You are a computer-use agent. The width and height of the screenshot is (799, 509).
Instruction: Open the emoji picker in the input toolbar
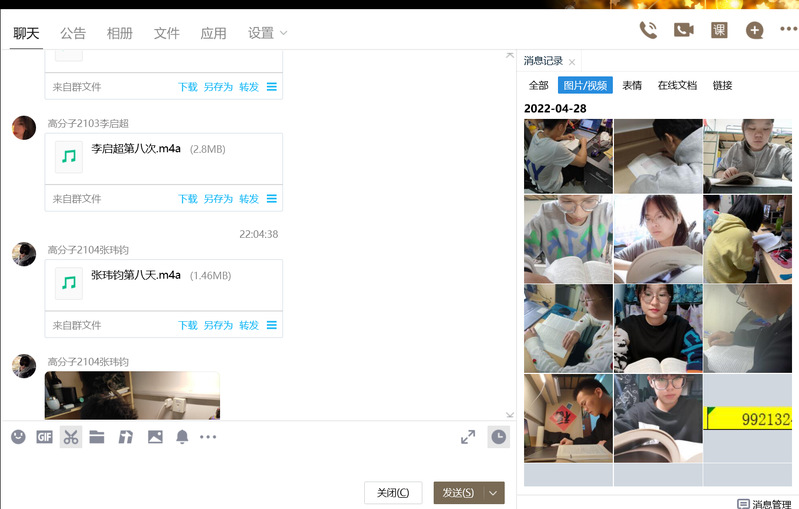coord(18,437)
